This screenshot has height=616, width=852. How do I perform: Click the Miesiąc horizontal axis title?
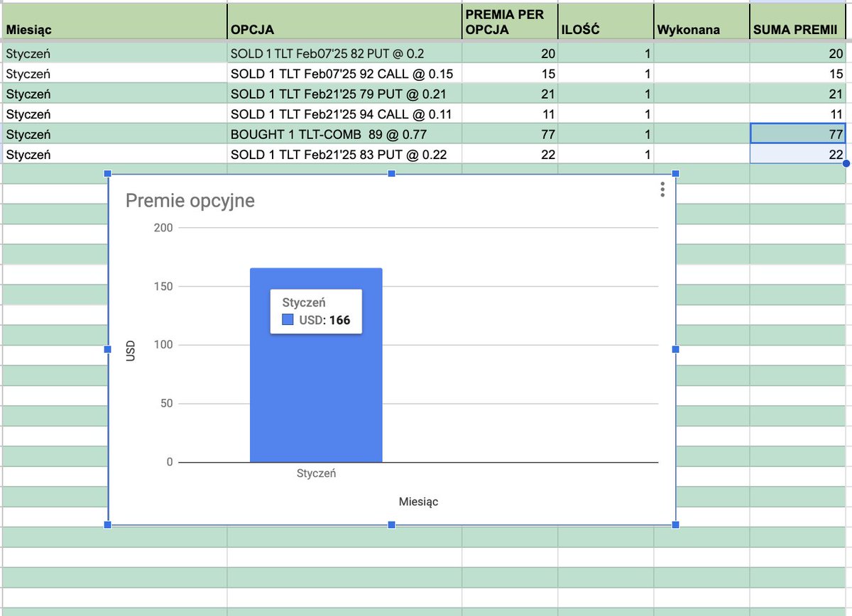tap(418, 502)
